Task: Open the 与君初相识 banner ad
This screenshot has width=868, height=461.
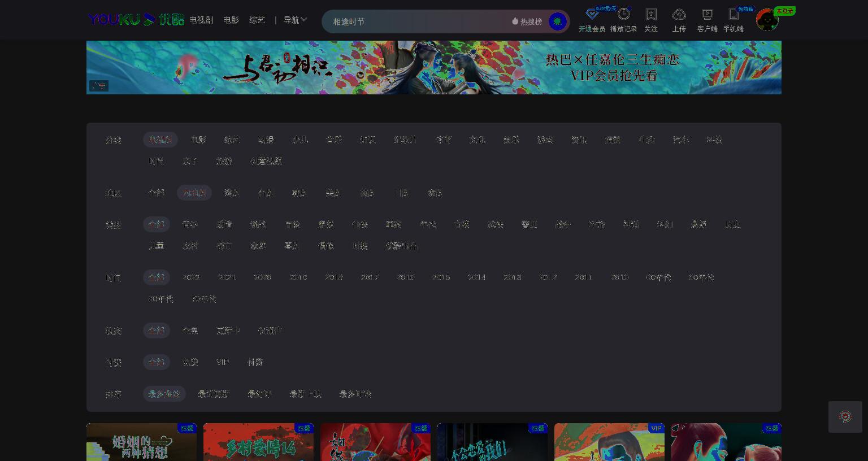Action: [x=434, y=67]
